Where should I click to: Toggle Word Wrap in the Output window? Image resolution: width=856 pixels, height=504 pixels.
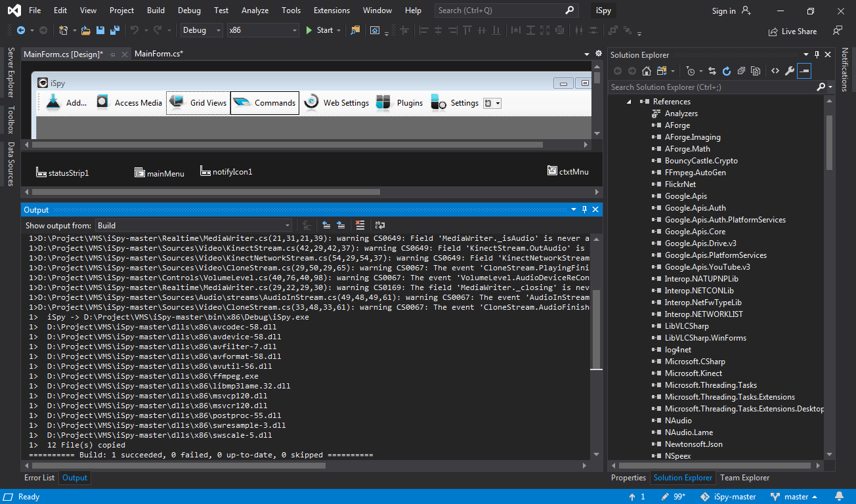pyautogui.click(x=379, y=225)
